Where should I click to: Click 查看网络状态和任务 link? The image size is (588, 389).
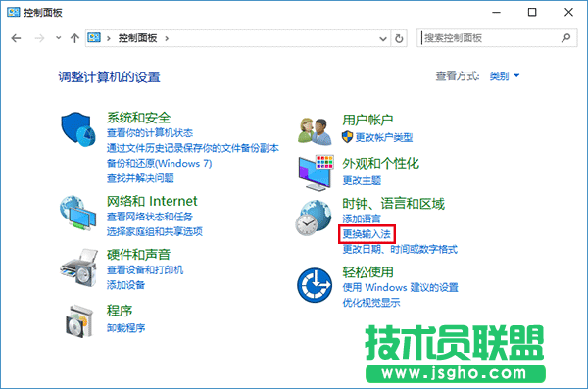(150, 217)
